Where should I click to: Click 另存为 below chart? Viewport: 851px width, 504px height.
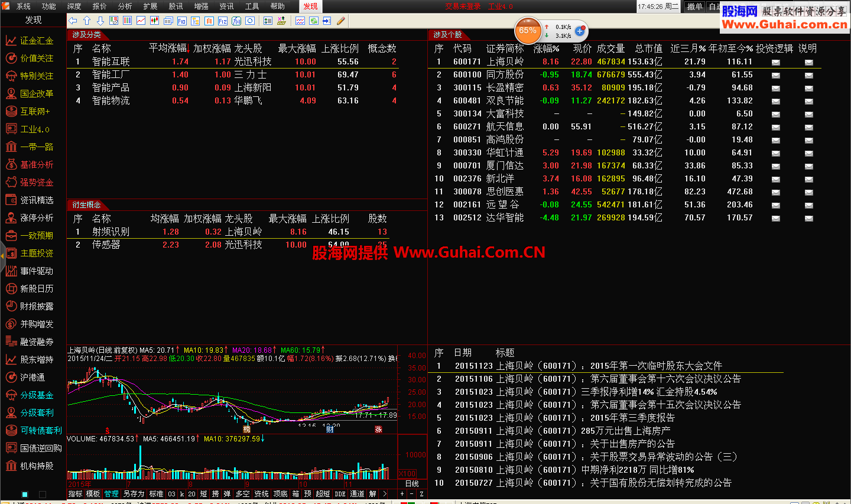[134, 494]
